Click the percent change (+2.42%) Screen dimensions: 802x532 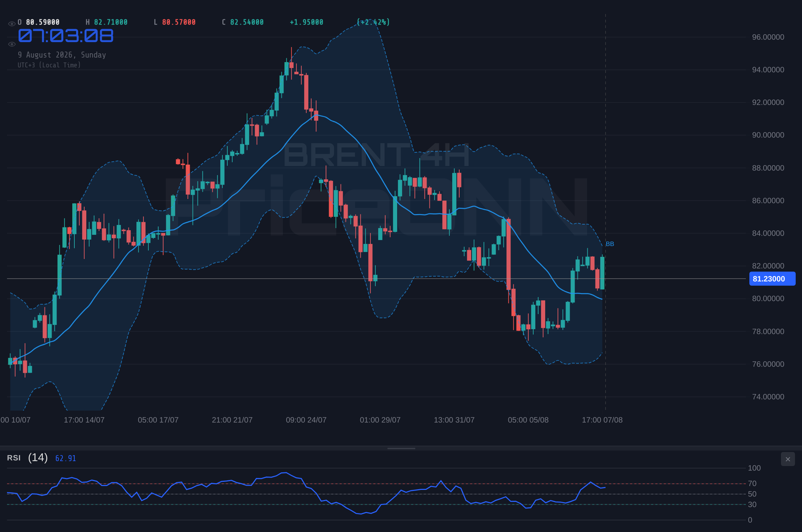pos(373,22)
